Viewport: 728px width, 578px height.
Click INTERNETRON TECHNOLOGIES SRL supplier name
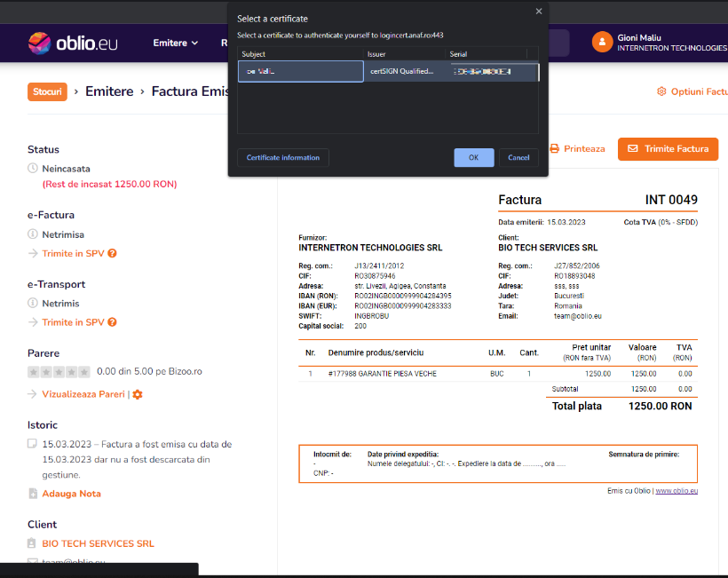[x=370, y=248]
